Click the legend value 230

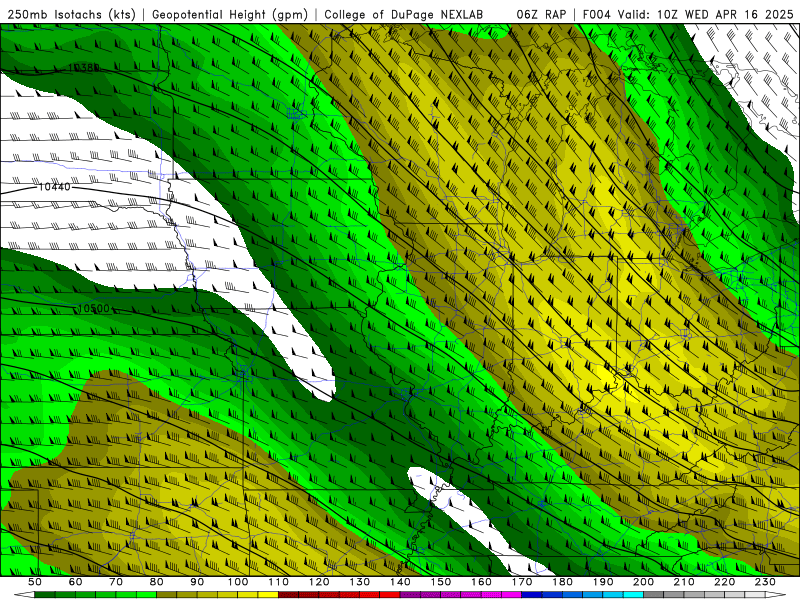pyautogui.click(x=765, y=582)
